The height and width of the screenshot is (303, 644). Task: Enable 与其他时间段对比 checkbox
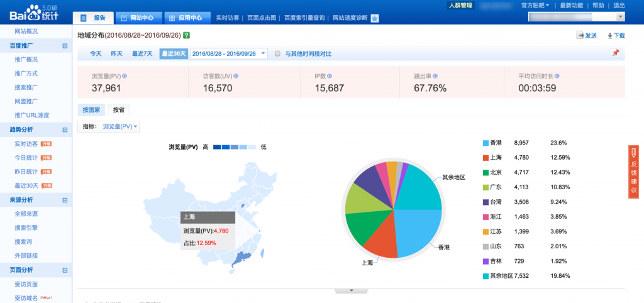(277, 53)
